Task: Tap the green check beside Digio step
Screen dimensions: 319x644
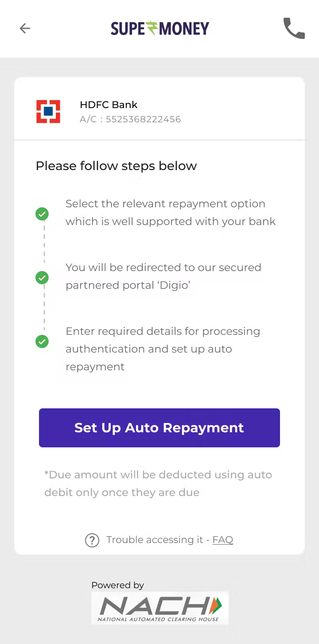Action: click(42, 278)
